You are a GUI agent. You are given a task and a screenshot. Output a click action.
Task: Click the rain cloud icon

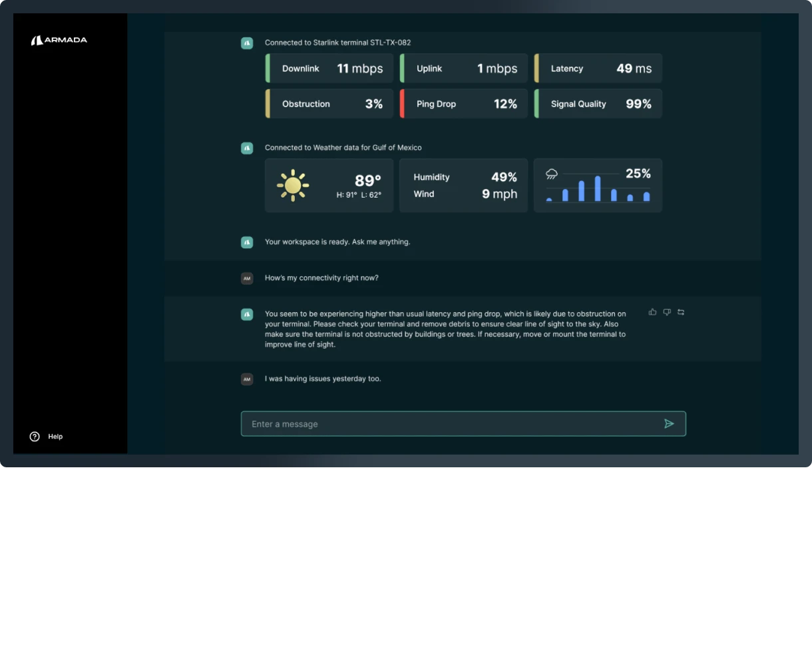click(552, 174)
